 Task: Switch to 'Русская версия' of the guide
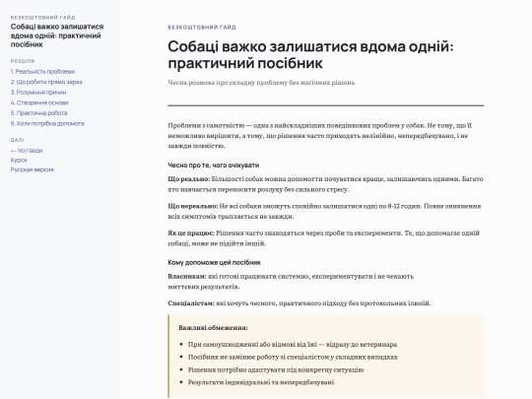33,169
